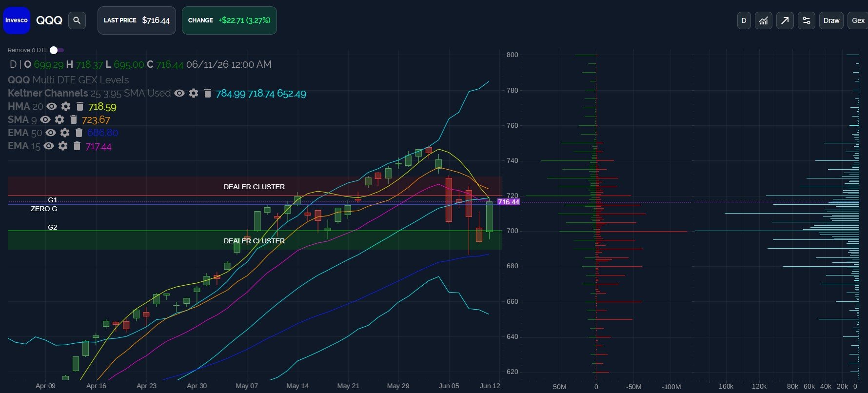This screenshot has width=868, height=393.
Task: Open SMA 9 settings gear
Action: (x=59, y=119)
